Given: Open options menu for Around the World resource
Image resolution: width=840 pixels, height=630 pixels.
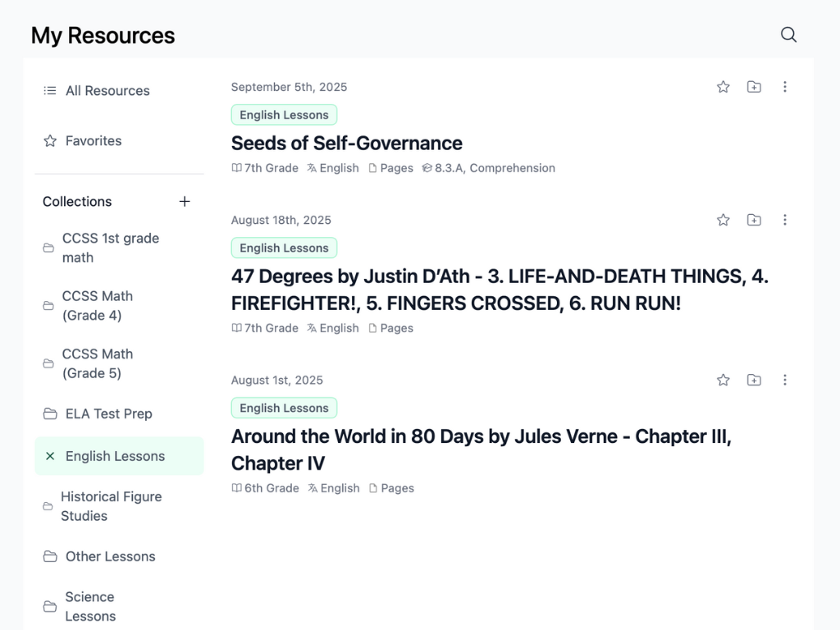Looking at the screenshot, I should click(785, 380).
